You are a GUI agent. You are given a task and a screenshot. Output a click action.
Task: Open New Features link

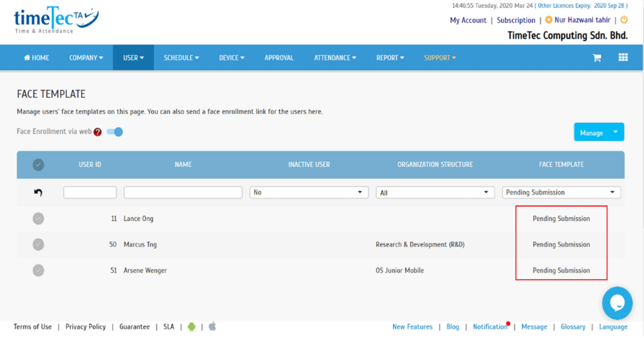[x=412, y=326]
